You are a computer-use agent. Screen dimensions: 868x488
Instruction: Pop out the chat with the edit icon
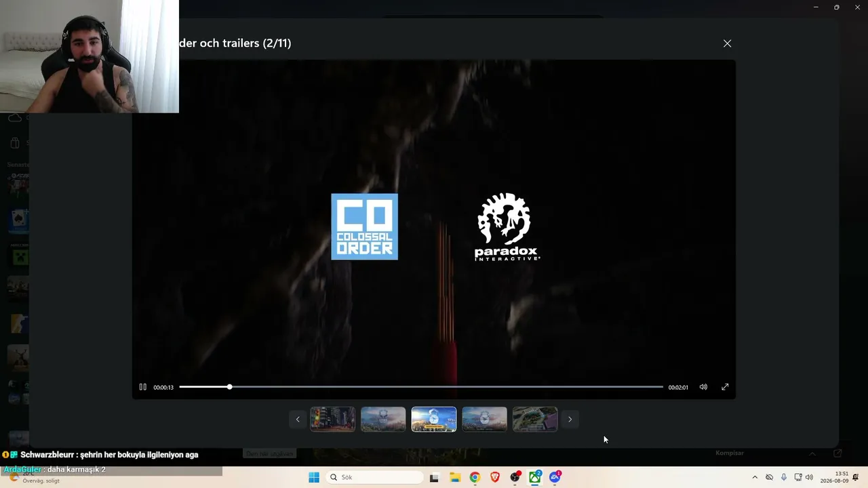838,453
